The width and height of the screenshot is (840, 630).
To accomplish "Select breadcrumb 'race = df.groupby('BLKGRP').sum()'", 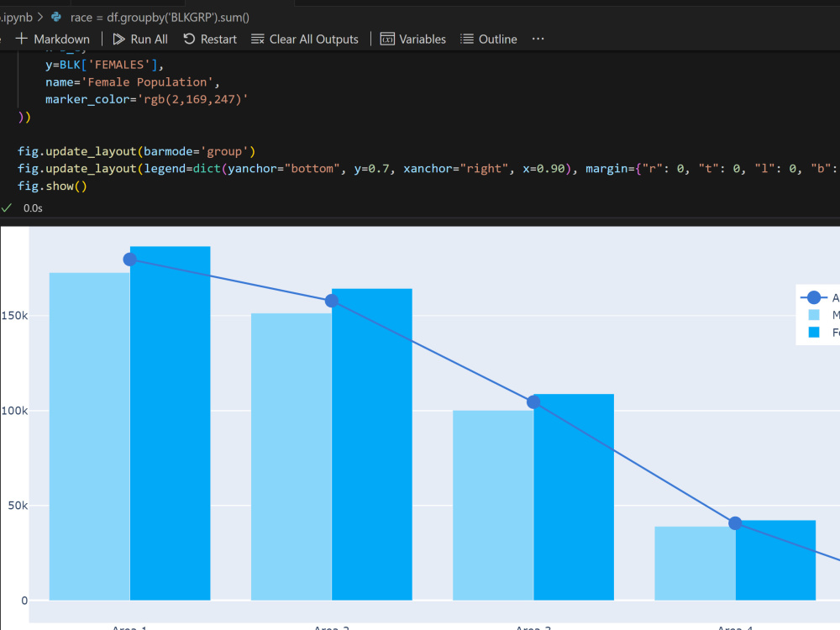I will click(x=160, y=17).
